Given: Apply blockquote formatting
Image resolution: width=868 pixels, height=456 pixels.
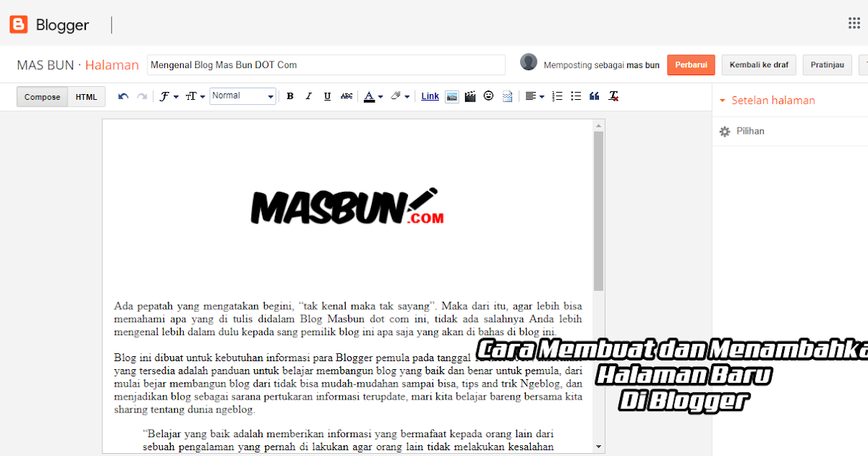Looking at the screenshot, I should pos(593,96).
